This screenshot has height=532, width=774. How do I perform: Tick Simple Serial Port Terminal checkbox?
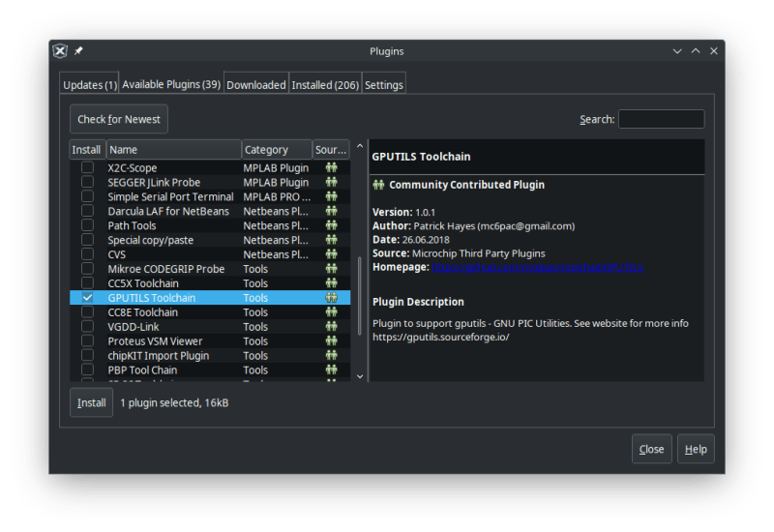point(87,196)
